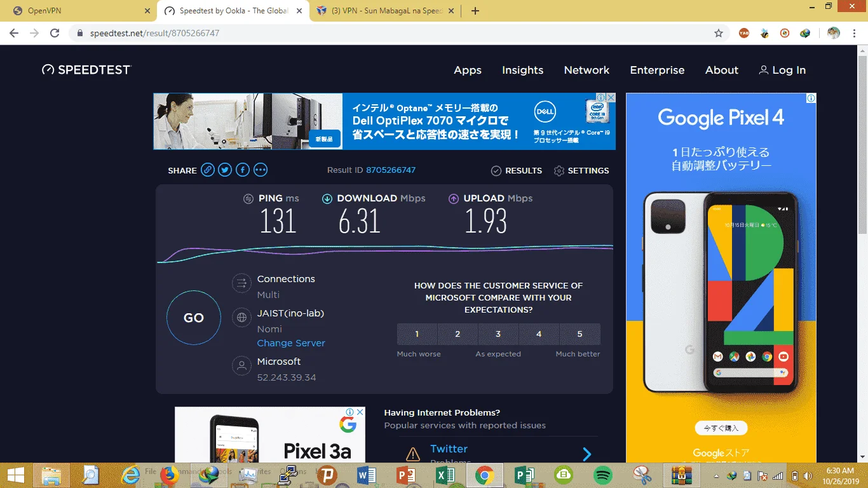Viewport: 868px width, 488px height.
Task: Go back to the previous page
Action: [14, 33]
